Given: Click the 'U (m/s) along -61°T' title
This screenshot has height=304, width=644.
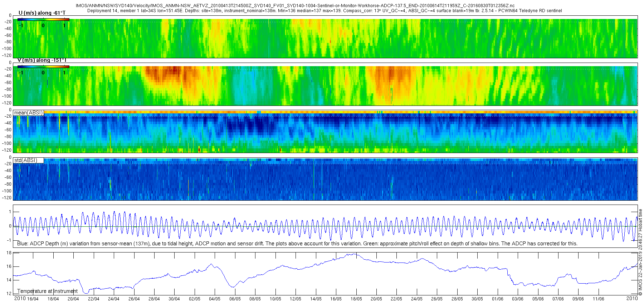Looking at the screenshot, I should 42,13.
